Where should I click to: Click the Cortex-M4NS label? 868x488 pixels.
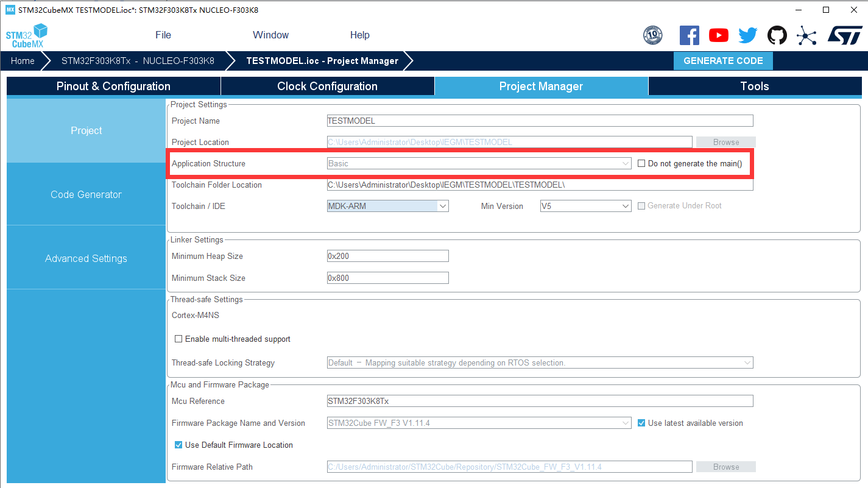point(196,316)
